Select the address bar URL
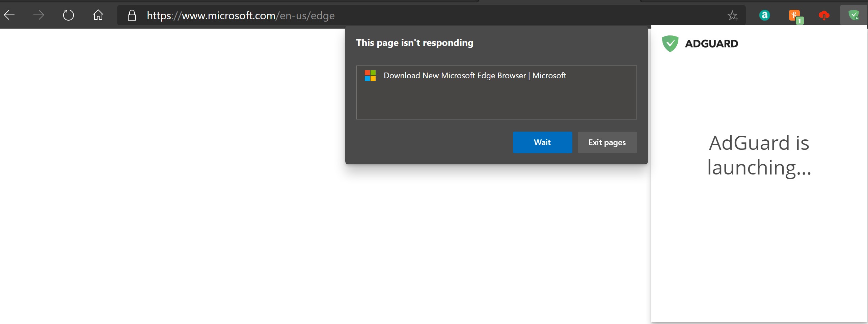Screen dimensions: 868x324 pyautogui.click(x=240, y=15)
